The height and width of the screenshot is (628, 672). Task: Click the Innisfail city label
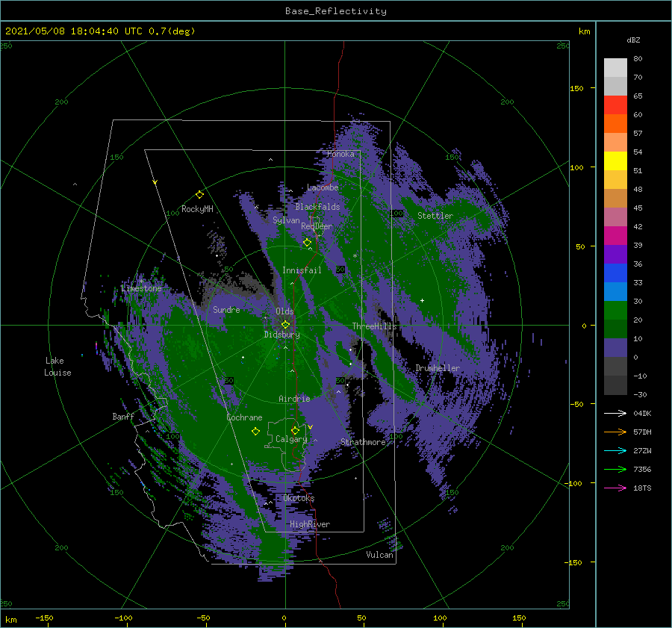coord(302,270)
